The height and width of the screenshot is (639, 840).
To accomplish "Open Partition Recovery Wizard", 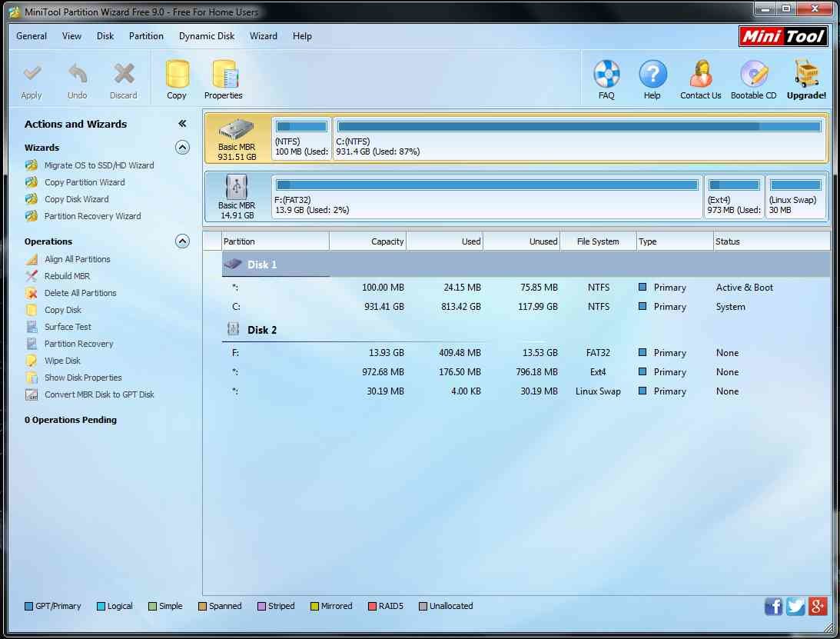I will (93, 216).
